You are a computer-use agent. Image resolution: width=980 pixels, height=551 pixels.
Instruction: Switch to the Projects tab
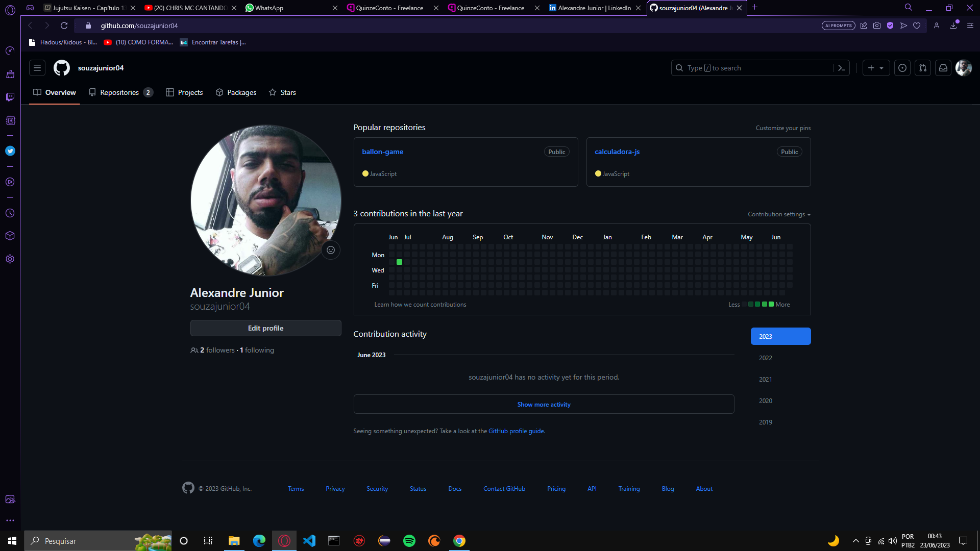[x=184, y=92]
